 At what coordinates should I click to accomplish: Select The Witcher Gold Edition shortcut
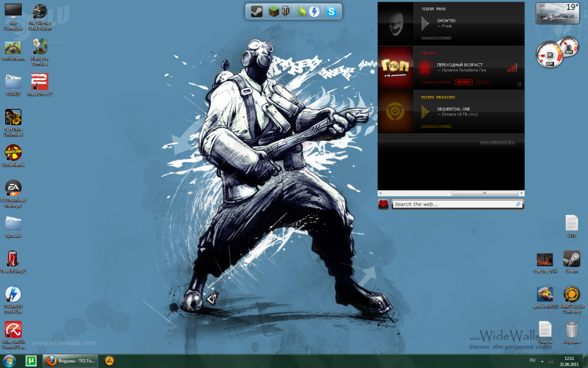coord(40,17)
